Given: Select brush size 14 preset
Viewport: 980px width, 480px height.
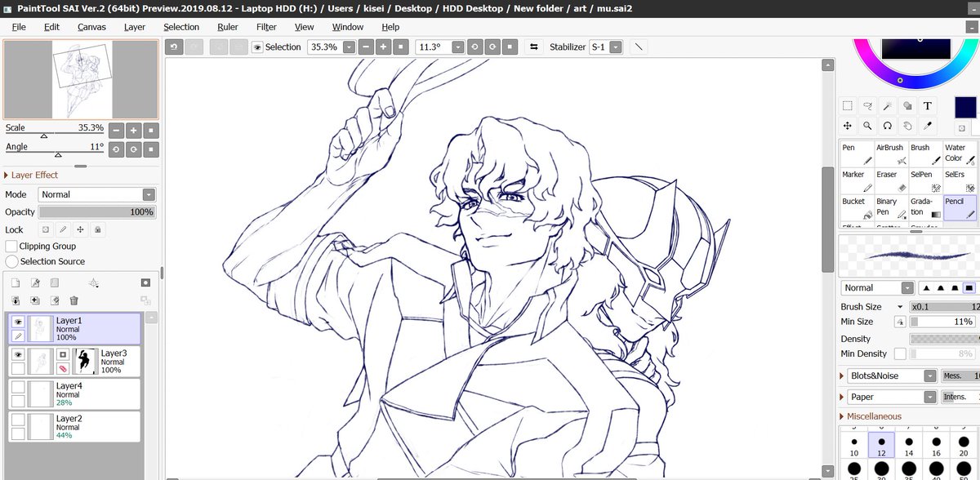Looking at the screenshot, I should click(908, 445).
